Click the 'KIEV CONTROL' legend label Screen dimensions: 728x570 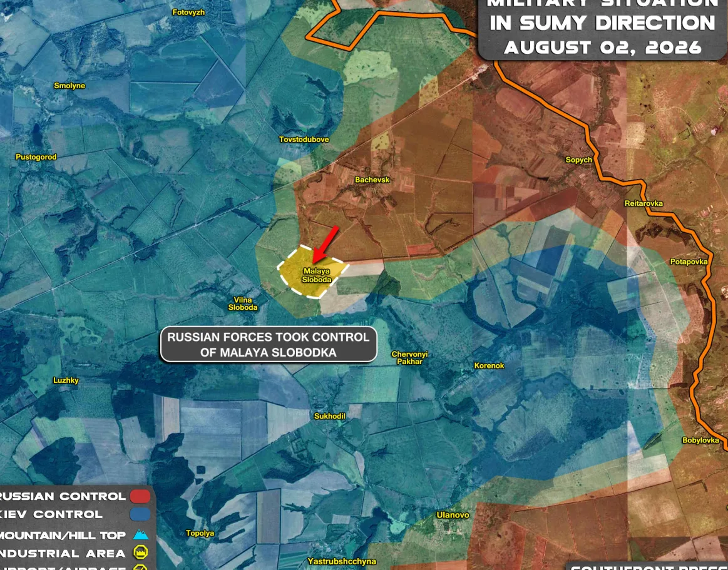point(51,514)
